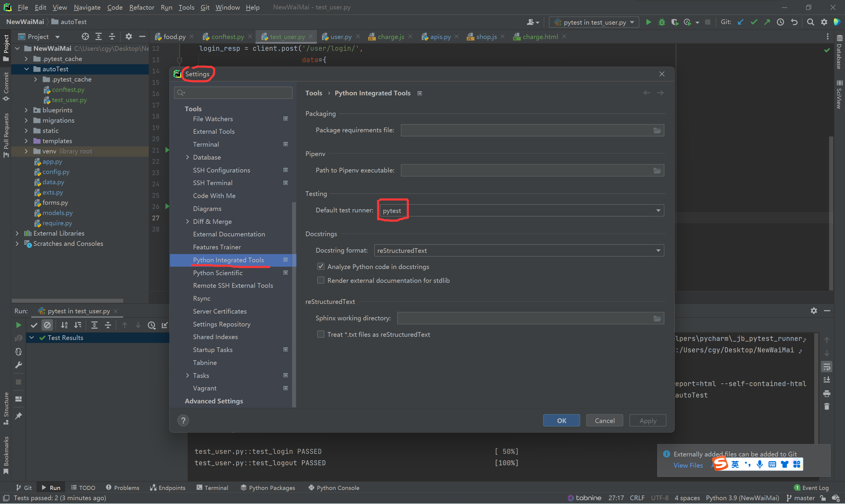Click the Settings dialog help question mark
Viewport: 845px width, 504px height.
coord(183,420)
